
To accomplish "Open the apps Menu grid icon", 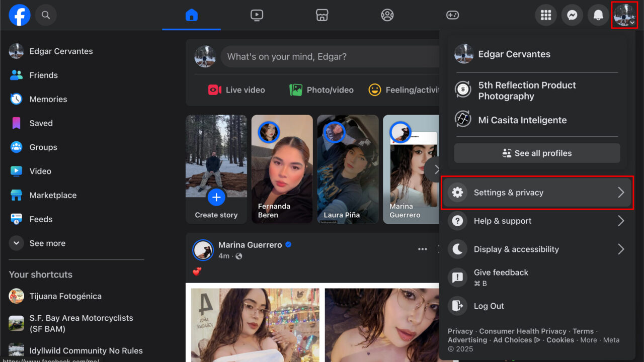I will point(546,15).
